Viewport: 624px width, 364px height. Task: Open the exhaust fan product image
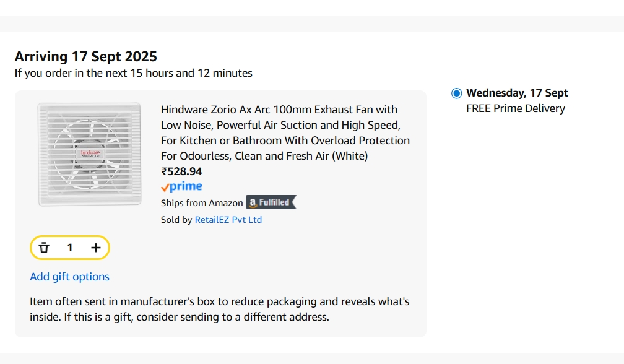(89, 154)
